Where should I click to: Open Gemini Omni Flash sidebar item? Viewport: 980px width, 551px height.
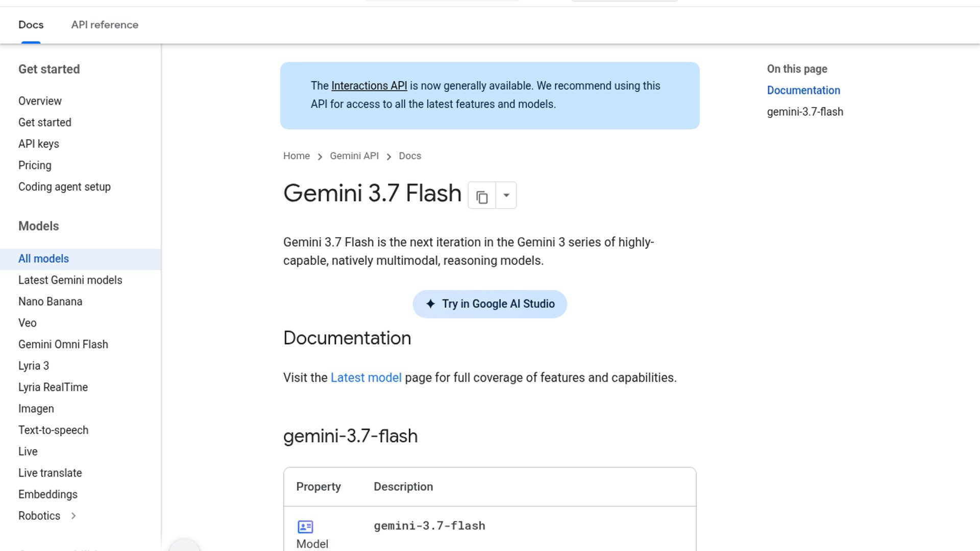click(x=63, y=344)
